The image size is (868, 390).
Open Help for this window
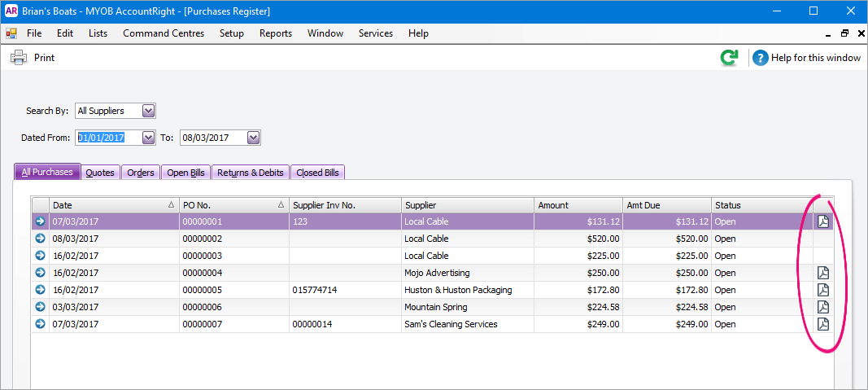click(x=806, y=58)
